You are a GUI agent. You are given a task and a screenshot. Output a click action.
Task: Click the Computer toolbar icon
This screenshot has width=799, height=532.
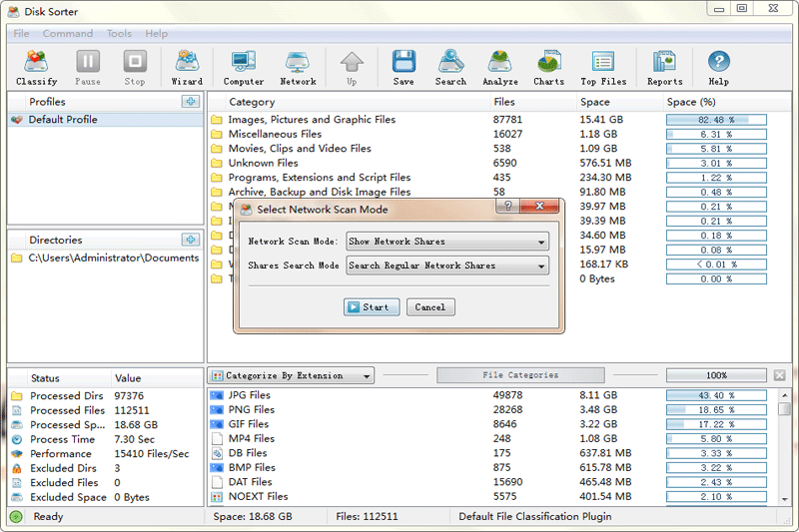tap(244, 67)
